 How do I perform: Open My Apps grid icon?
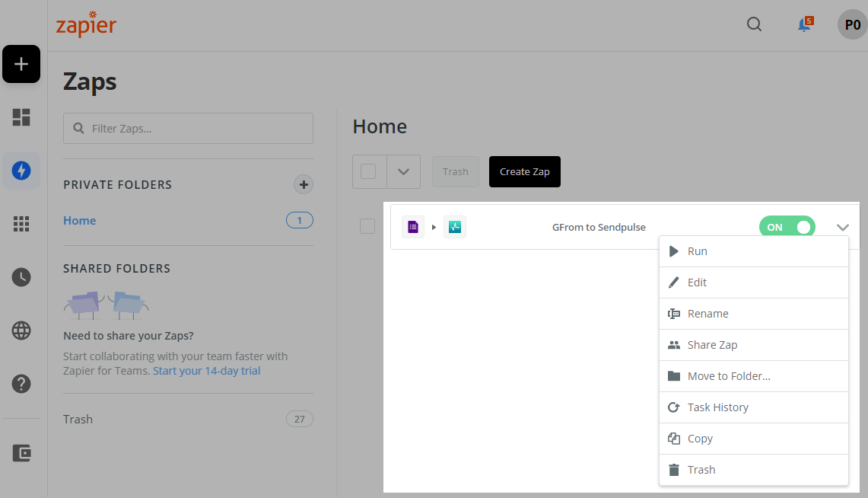point(21,224)
